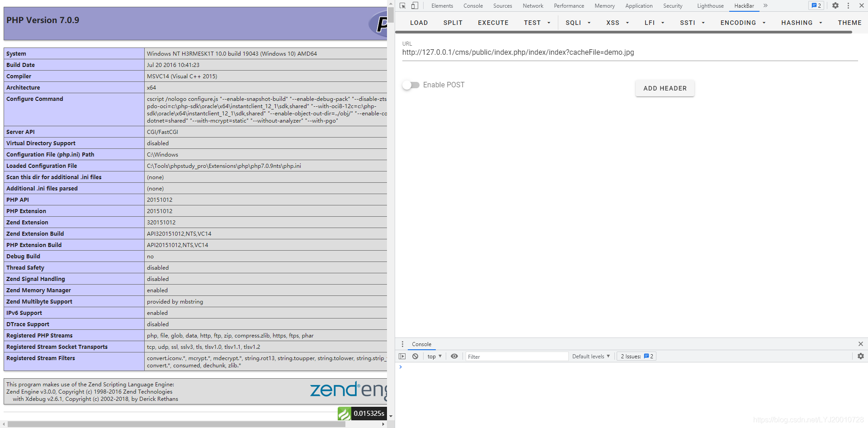Image resolution: width=868 pixels, height=428 pixels.
Task: Clear console with the ban icon
Action: (x=415, y=357)
